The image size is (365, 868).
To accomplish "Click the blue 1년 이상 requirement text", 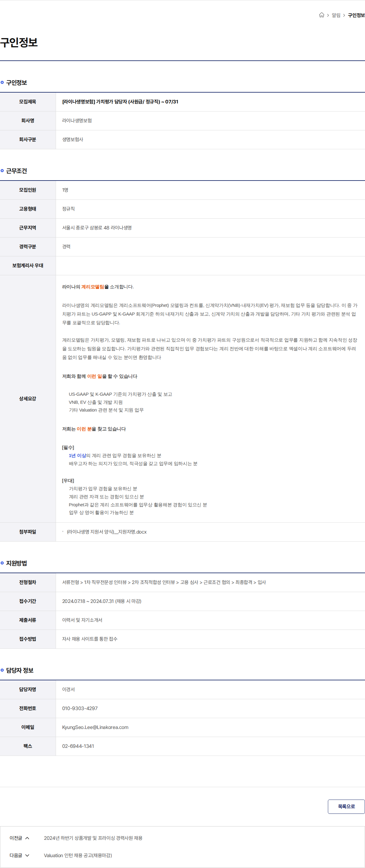I will tap(77, 456).
